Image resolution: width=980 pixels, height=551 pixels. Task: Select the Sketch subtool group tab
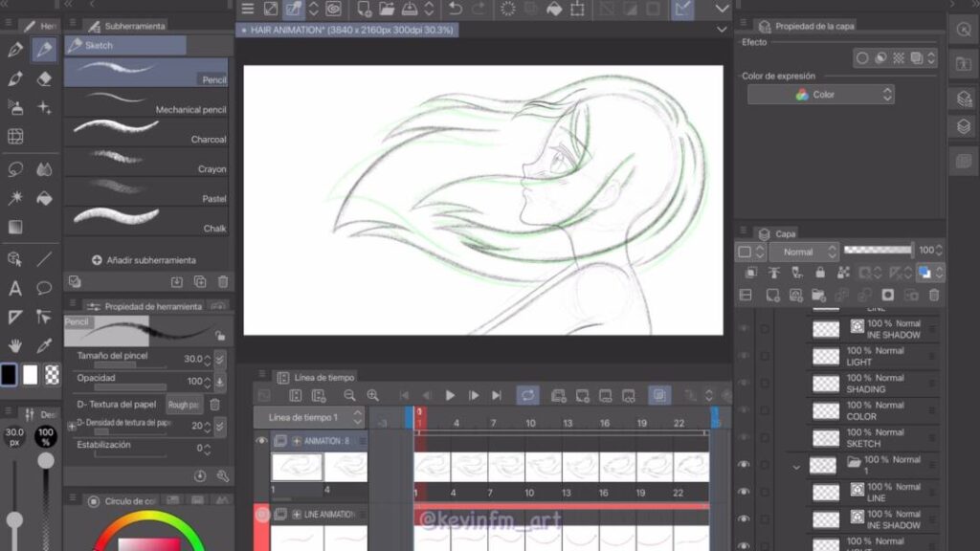(125, 45)
